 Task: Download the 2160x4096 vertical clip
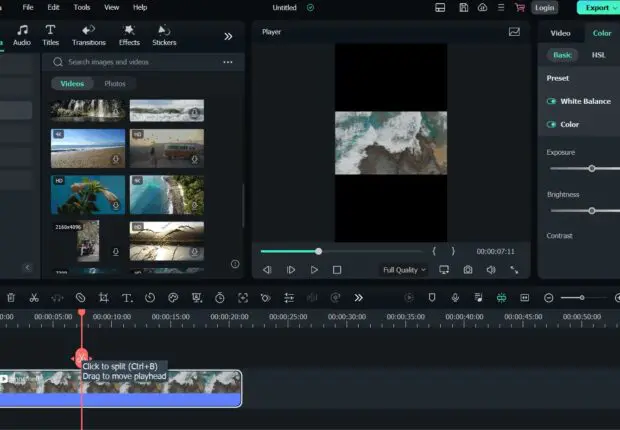115,252
